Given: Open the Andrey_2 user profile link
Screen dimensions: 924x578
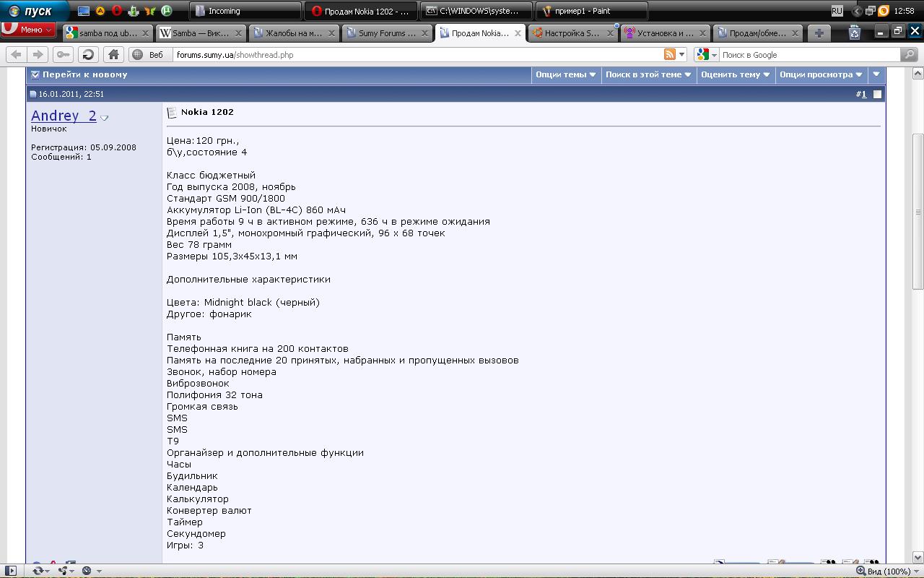Looking at the screenshot, I should [64, 116].
